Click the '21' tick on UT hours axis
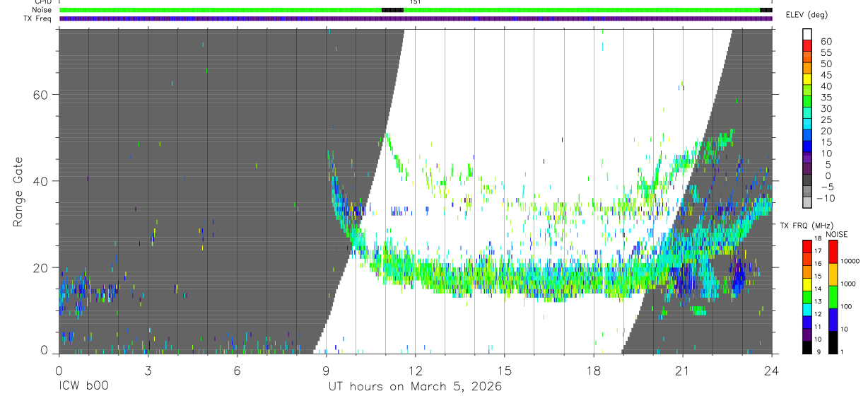Viewport: 868px width, 401px height. tap(683, 371)
